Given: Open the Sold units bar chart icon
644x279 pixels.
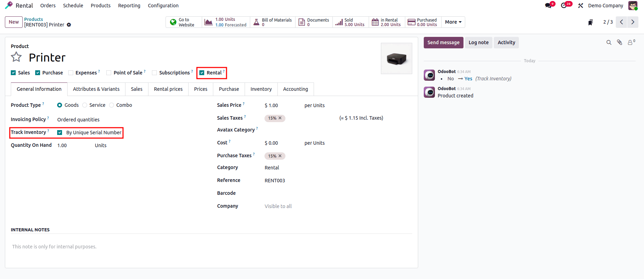Looking at the screenshot, I should click(x=339, y=22).
